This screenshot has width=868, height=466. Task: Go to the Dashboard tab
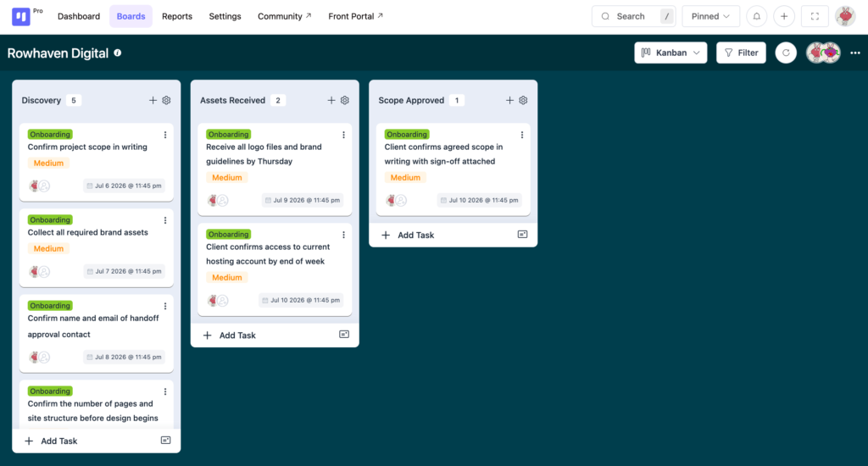(79, 17)
